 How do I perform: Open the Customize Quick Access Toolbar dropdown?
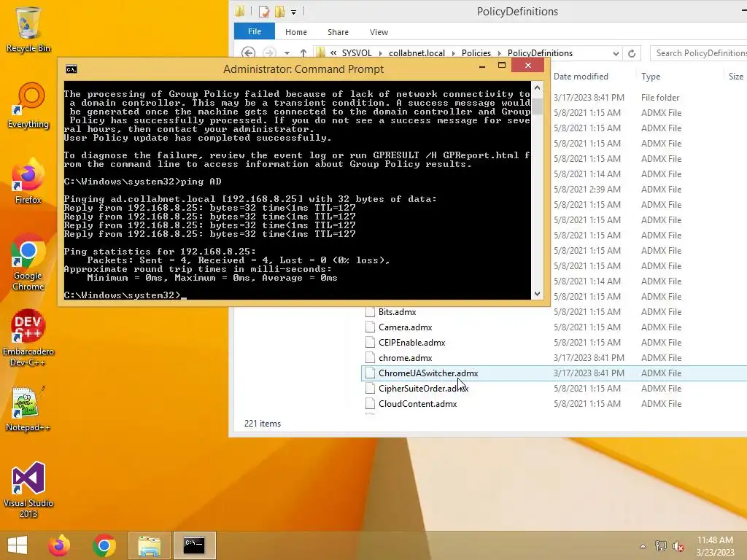coord(293,12)
